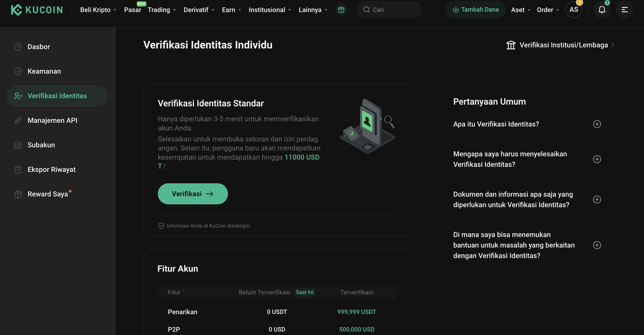Click the notification bell icon

point(602,9)
